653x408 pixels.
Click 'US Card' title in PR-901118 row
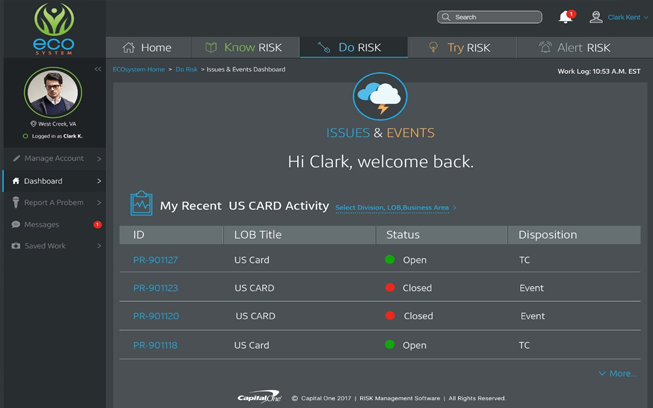tap(252, 345)
